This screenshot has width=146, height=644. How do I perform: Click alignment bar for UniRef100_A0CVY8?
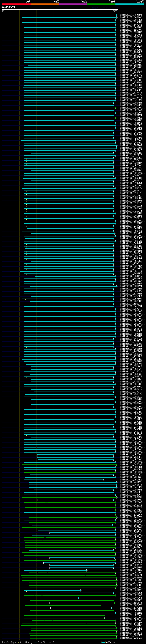click(63, 605)
